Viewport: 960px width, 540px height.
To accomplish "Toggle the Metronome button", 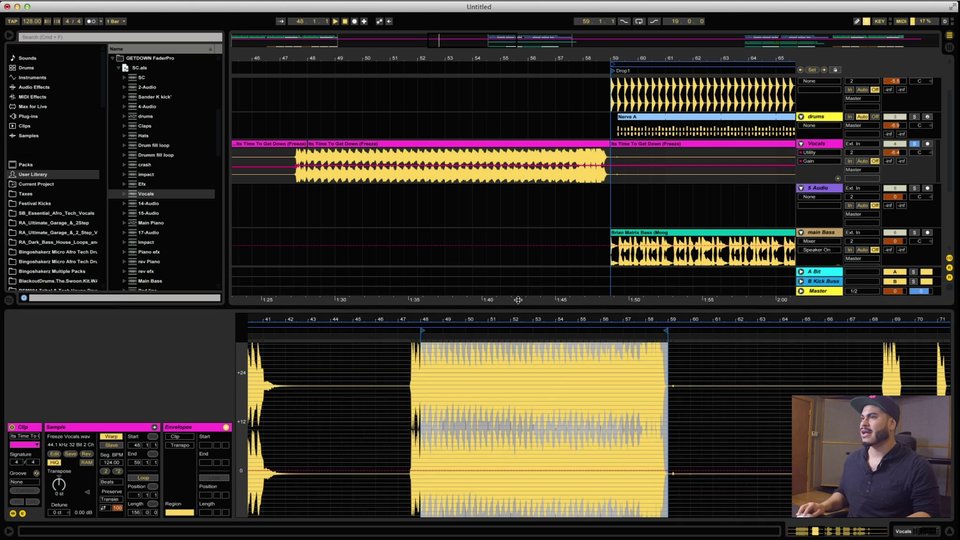I will pos(92,21).
